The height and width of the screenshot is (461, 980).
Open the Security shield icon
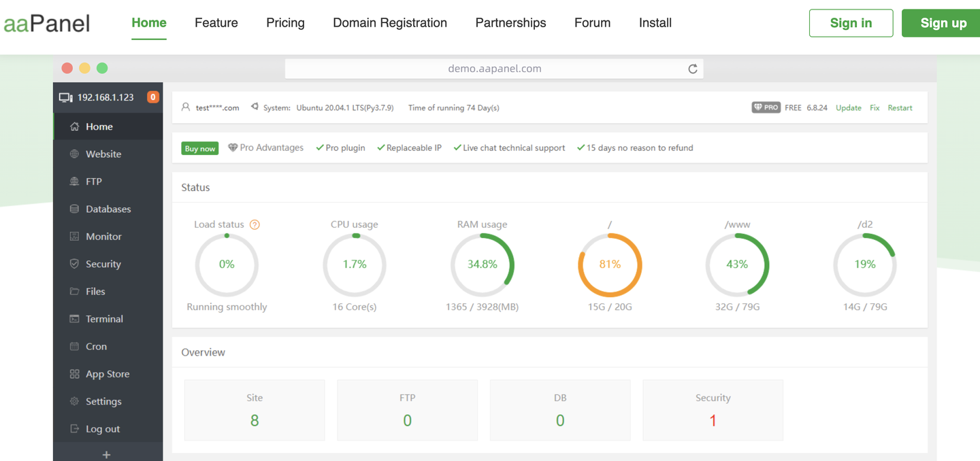point(74,264)
